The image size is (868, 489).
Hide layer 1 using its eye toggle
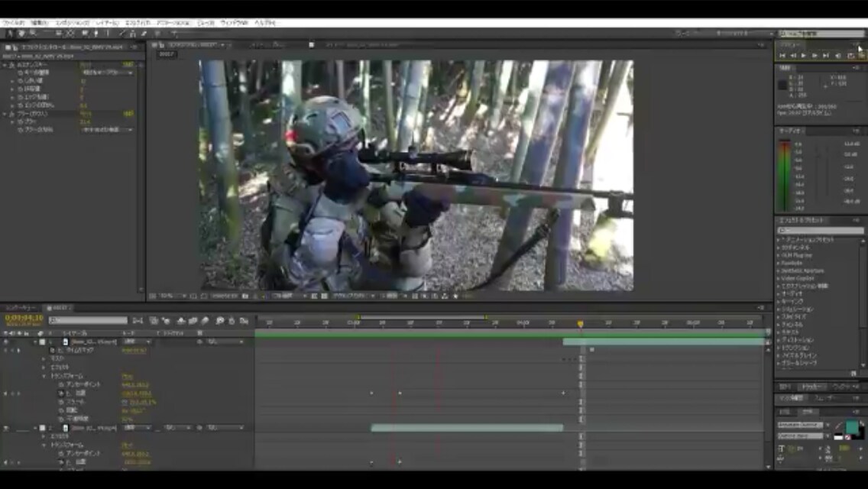pyautogui.click(x=6, y=342)
